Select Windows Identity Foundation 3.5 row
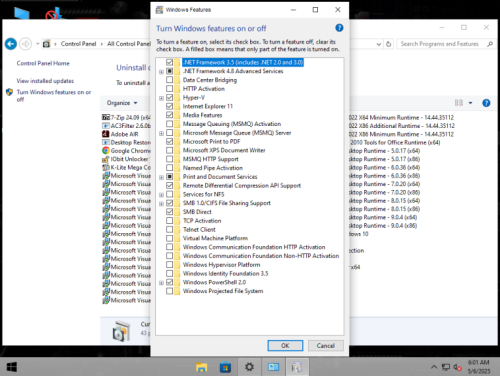This screenshot has width=500, height=376. coord(225,273)
